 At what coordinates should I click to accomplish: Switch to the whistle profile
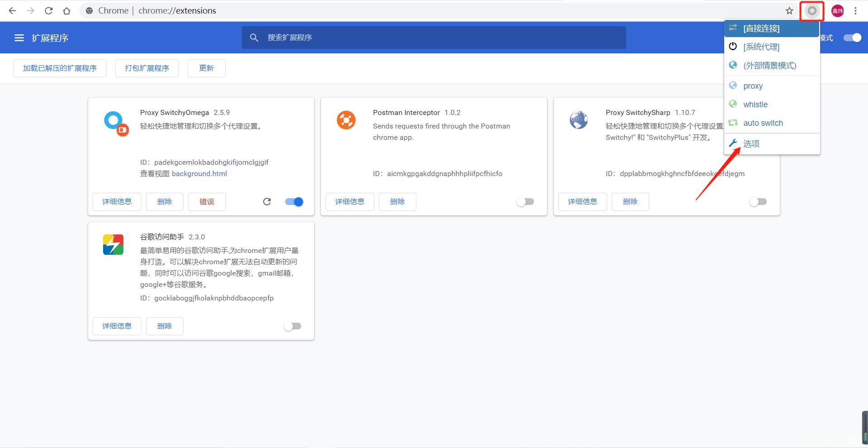pyautogui.click(x=772, y=105)
